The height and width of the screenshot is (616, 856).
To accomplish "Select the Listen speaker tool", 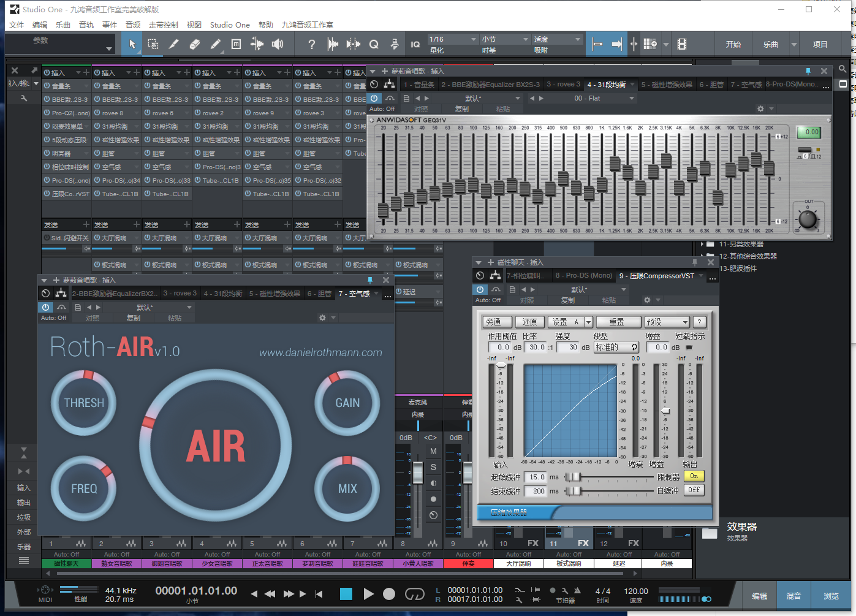I will (x=278, y=44).
